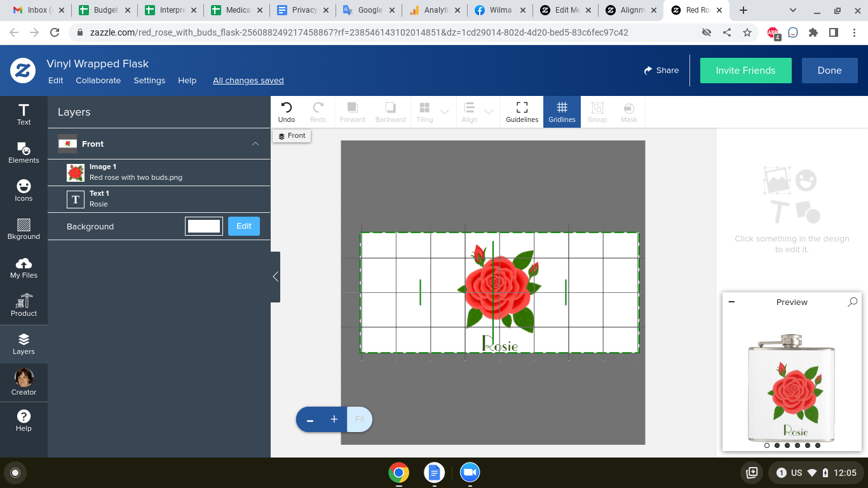Select the Image 1 rose layer

[x=159, y=172]
